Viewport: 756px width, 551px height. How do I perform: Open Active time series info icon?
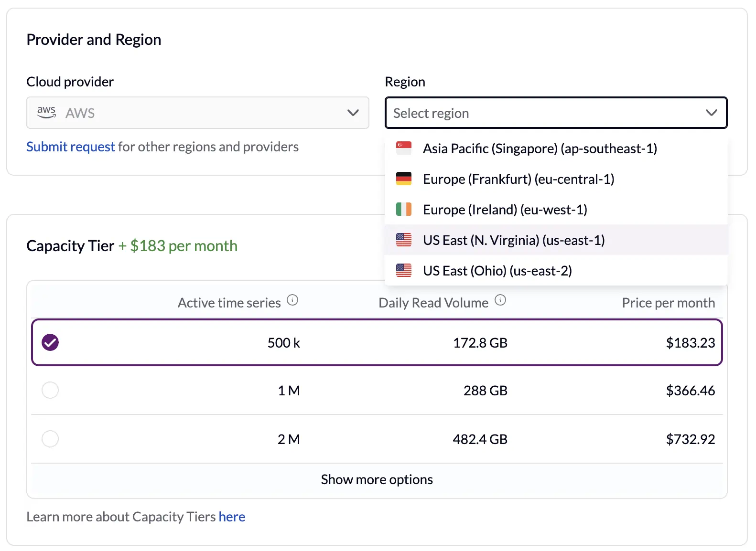pos(292,300)
